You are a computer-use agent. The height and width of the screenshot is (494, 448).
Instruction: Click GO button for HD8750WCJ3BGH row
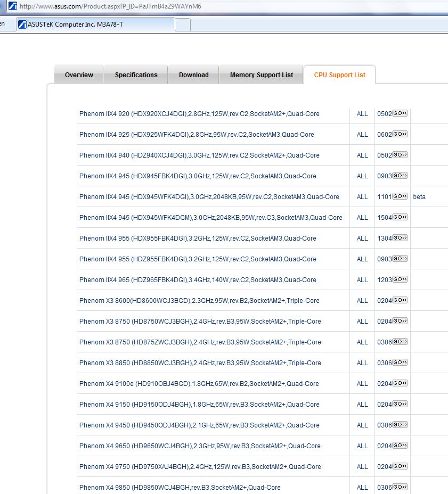pos(400,322)
